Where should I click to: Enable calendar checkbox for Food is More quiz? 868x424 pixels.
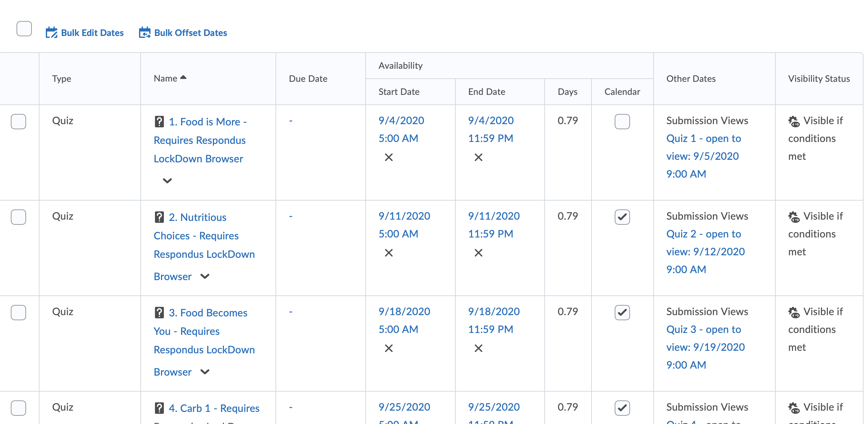point(622,121)
